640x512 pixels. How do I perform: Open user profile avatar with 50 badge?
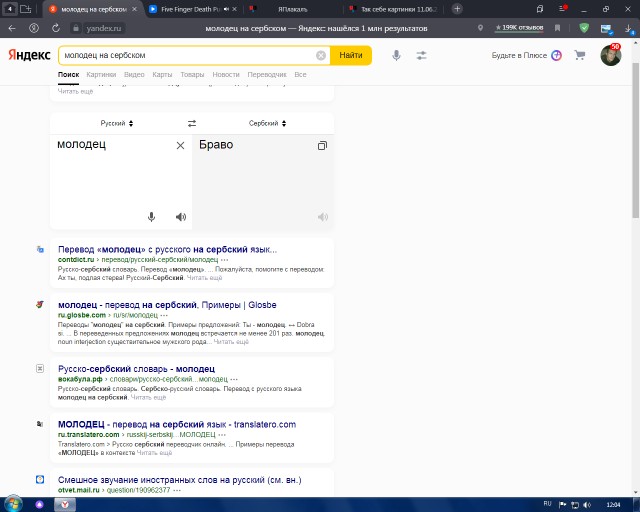[x=611, y=55]
